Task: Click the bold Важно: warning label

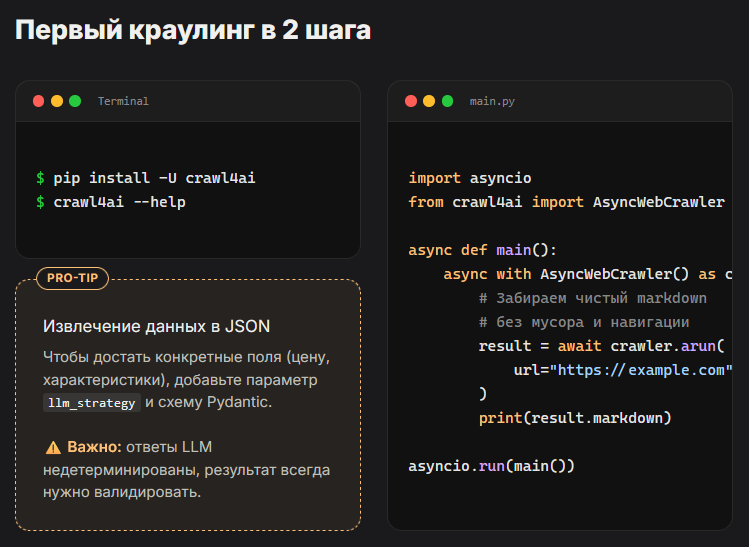Action: click(95, 447)
